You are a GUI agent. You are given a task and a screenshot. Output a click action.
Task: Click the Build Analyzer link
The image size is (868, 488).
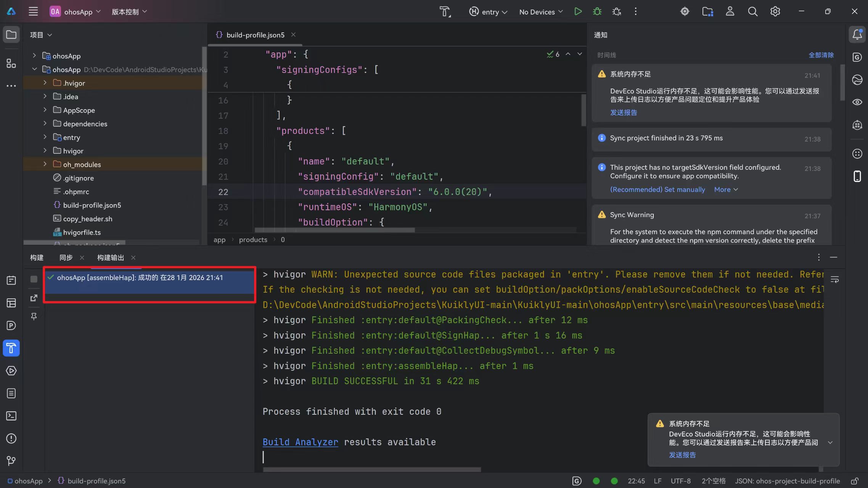point(300,442)
